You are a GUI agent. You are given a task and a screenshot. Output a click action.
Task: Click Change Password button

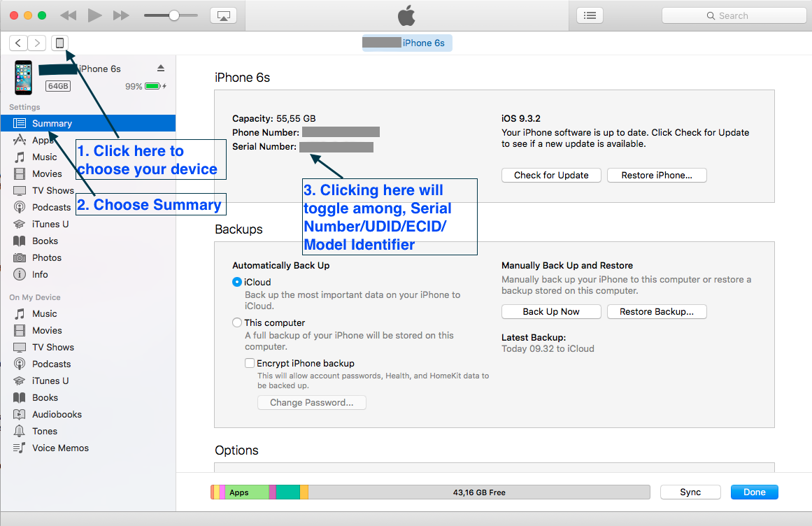(312, 402)
